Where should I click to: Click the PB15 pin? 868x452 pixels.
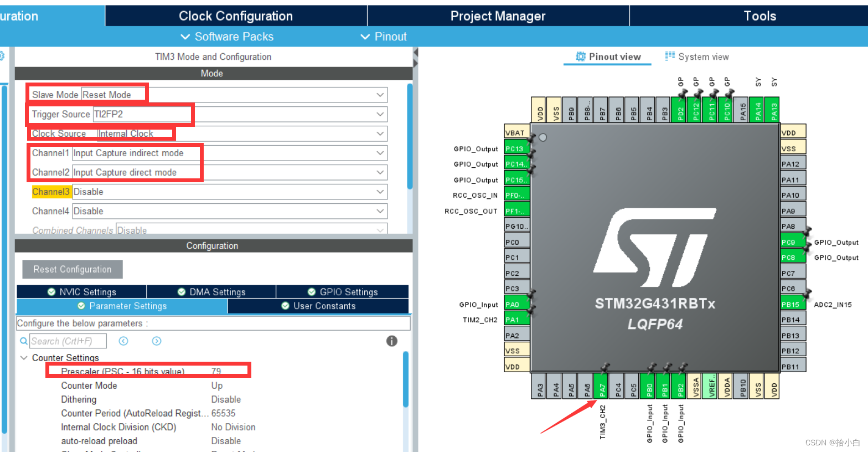coord(793,304)
